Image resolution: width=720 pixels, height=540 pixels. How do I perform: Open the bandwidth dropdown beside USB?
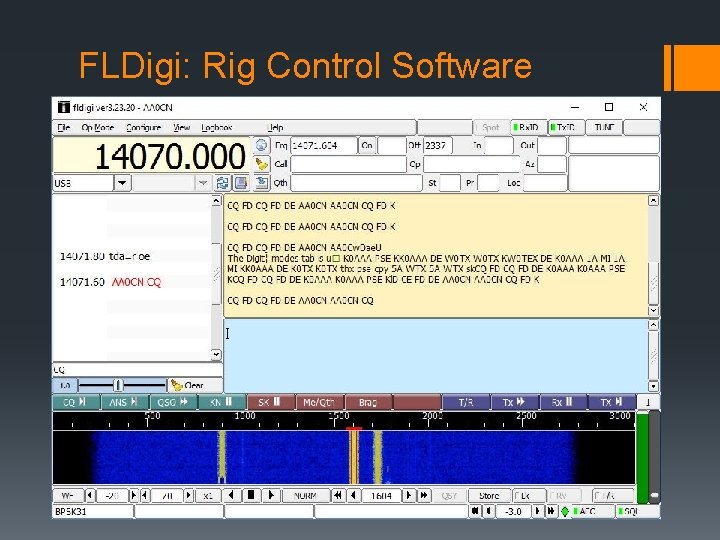[202, 183]
